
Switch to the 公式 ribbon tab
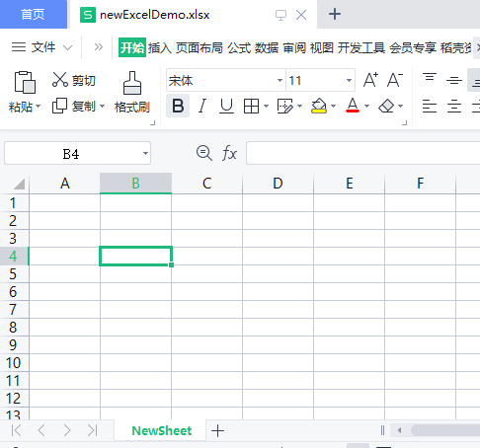[239, 48]
